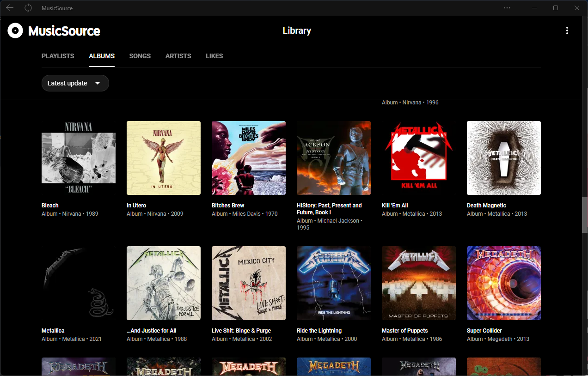Image resolution: width=588 pixels, height=376 pixels.
Task: Open the Kill 'Em All album cover
Action: [x=418, y=158]
